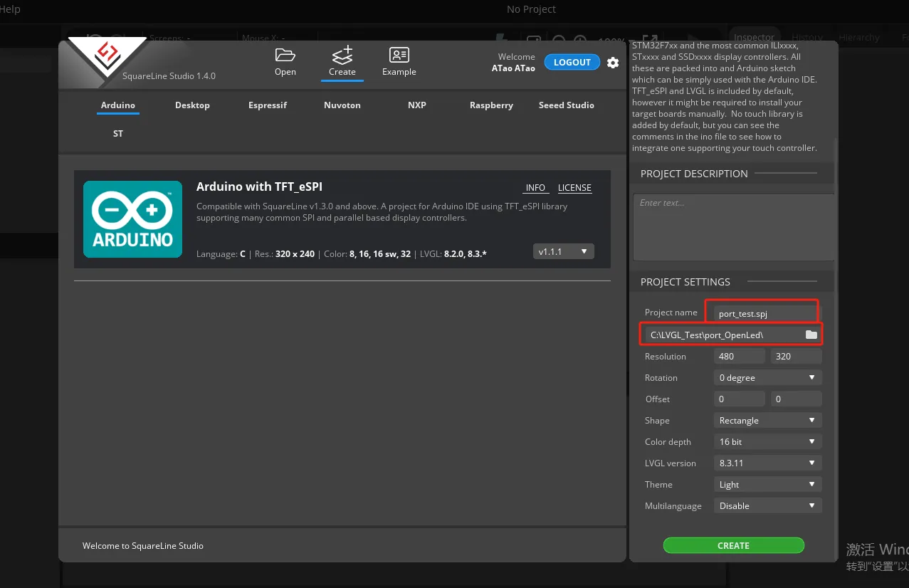Open settings via the gear icon
The height and width of the screenshot is (588, 909).
tap(613, 63)
